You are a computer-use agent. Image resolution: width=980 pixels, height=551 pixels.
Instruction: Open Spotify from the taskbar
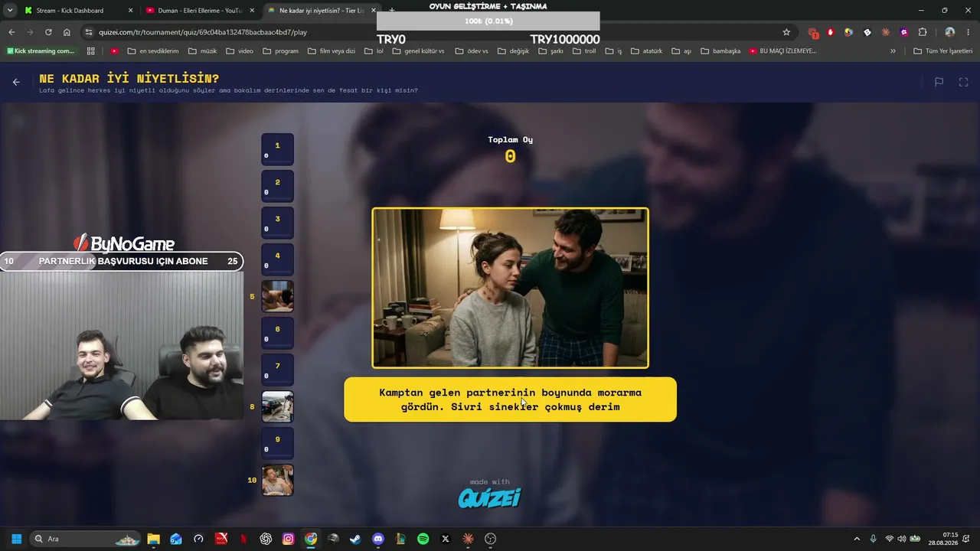[x=423, y=539]
